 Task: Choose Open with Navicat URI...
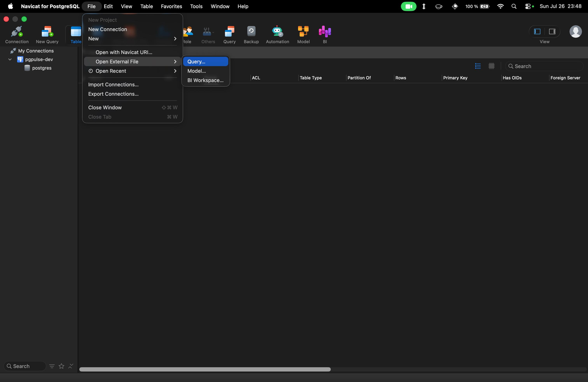[132, 52]
